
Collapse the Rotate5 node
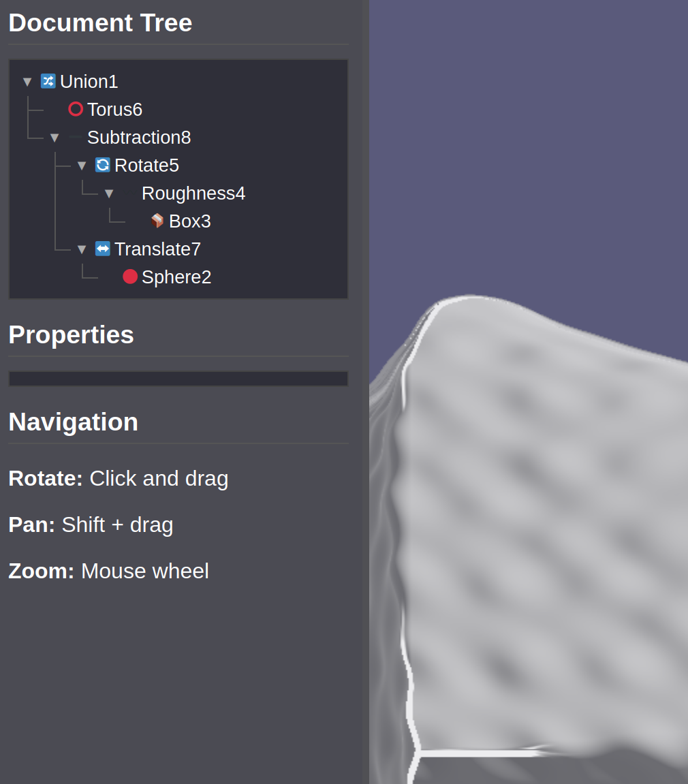pos(82,166)
